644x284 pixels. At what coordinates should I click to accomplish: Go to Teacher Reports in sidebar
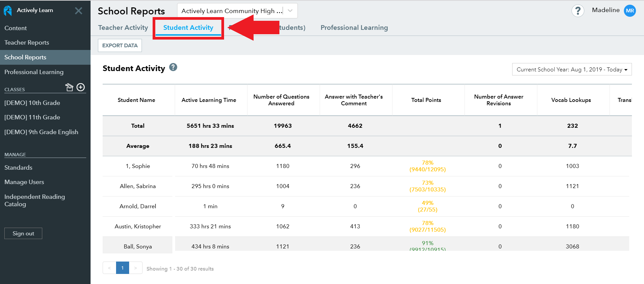(26, 43)
